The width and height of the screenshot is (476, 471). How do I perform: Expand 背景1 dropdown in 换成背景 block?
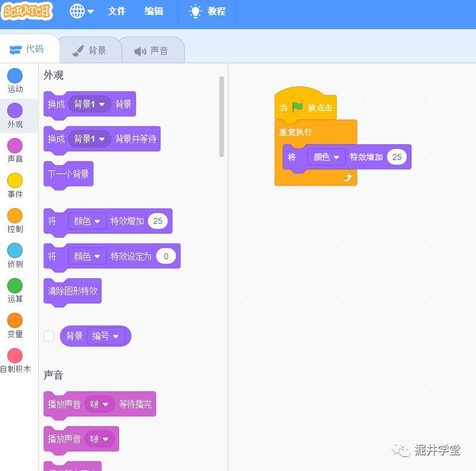(90, 104)
